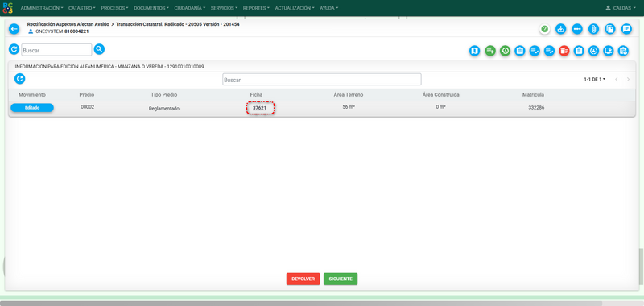Open the copy documents icon
644x306 pixels.
pos(610,29)
